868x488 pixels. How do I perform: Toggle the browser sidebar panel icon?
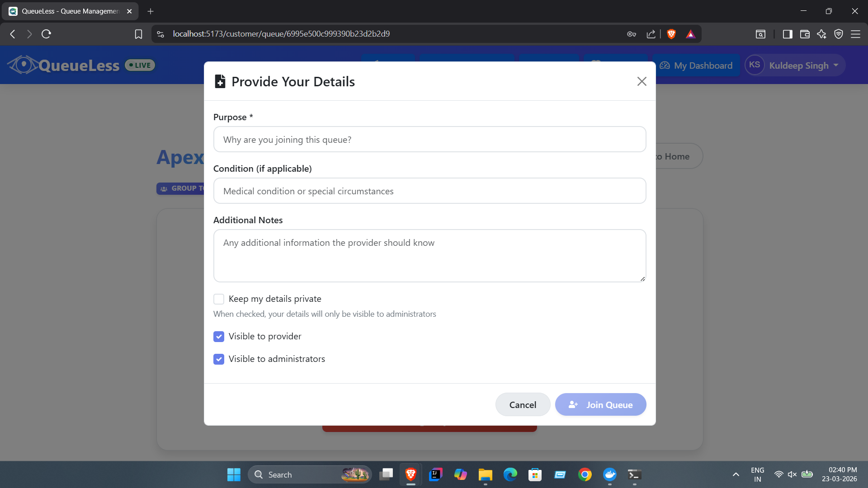point(788,34)
